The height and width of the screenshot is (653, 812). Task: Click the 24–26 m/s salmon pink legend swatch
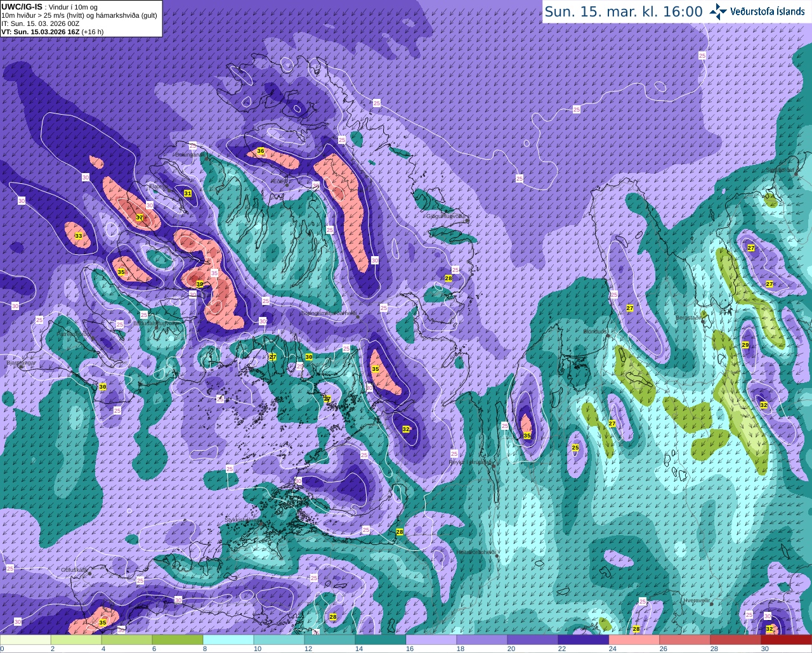[634, 640]
